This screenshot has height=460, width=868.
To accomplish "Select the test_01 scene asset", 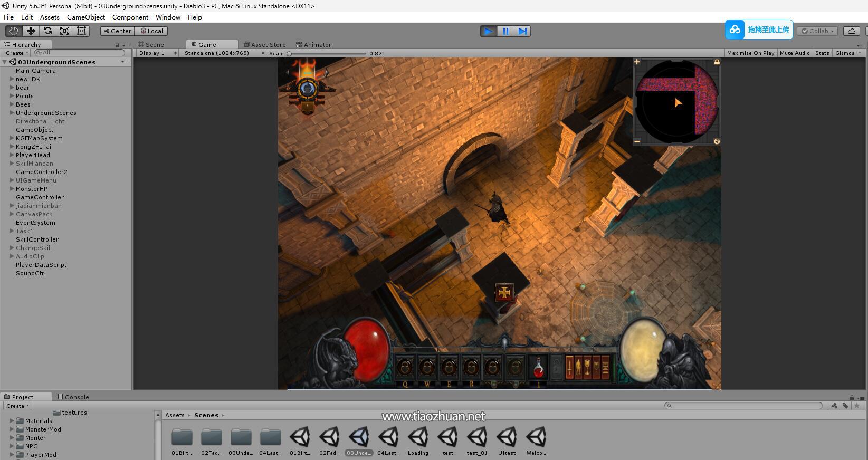I will [x=477, y=442].
